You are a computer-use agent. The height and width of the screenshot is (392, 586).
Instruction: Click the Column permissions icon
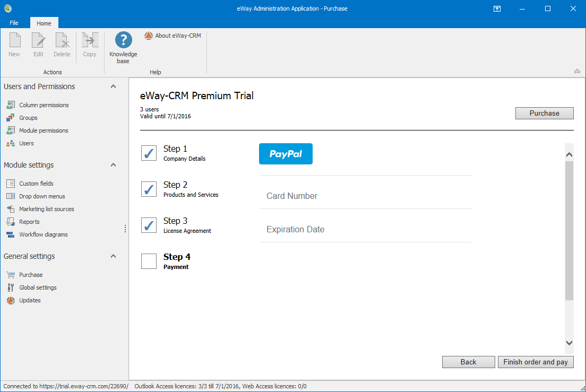[x=11, y=105]
